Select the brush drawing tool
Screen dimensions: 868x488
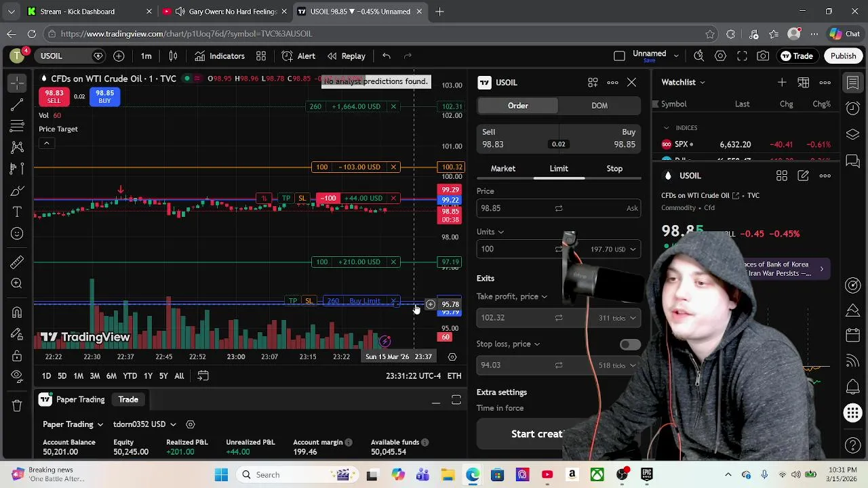[17, 190]
